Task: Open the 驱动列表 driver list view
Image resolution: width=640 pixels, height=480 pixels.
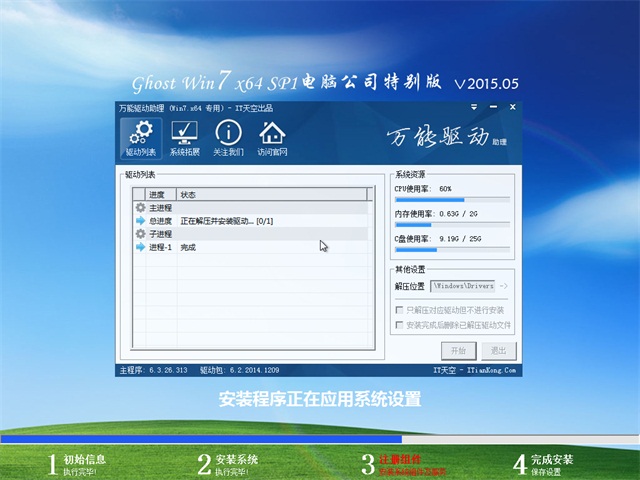Action: click(x=141, y=138)
